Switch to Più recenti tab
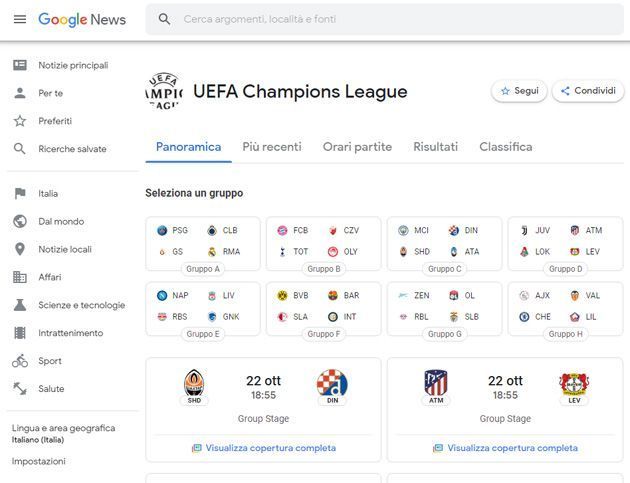The image size is (630, 483). coord(271,147)
